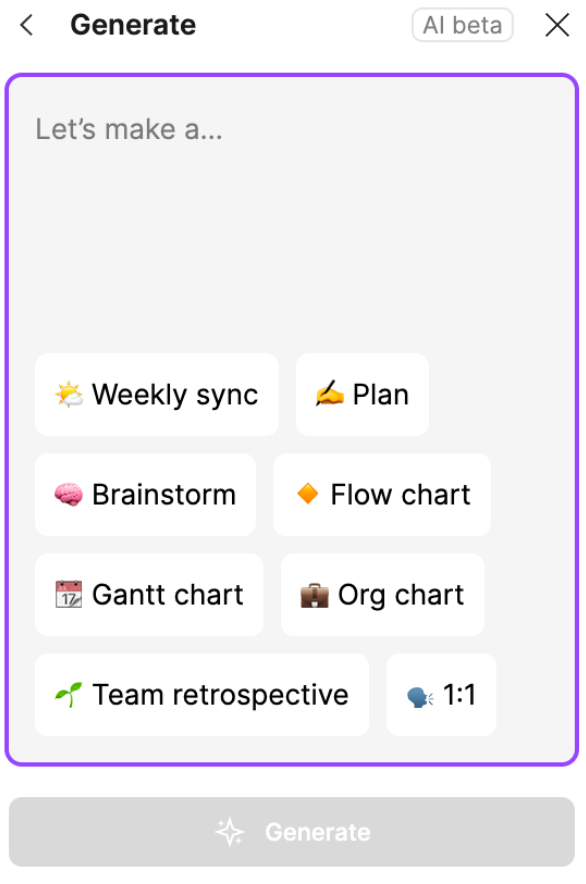The width and height of the screenshot is (586, 884).
Task: Select the 1:1 meeting suggestion
Action: click(441, 695)
